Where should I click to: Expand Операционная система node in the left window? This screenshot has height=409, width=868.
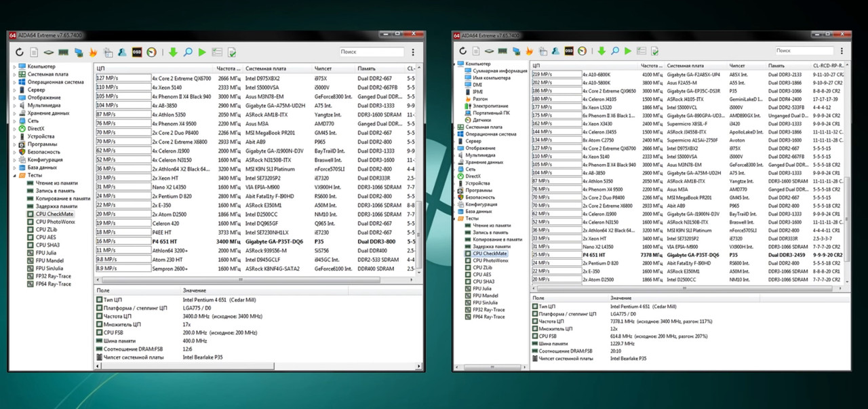(x=14, y=82)
